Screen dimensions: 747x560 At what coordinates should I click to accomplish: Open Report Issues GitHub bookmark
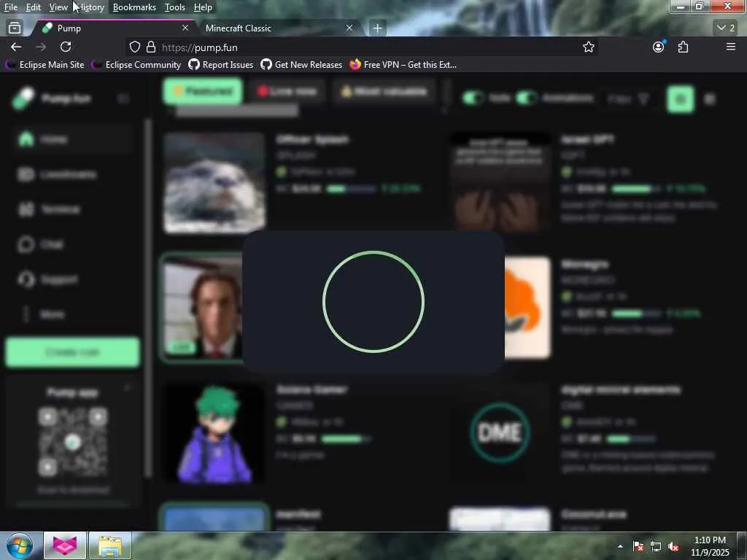click(221, 65)
